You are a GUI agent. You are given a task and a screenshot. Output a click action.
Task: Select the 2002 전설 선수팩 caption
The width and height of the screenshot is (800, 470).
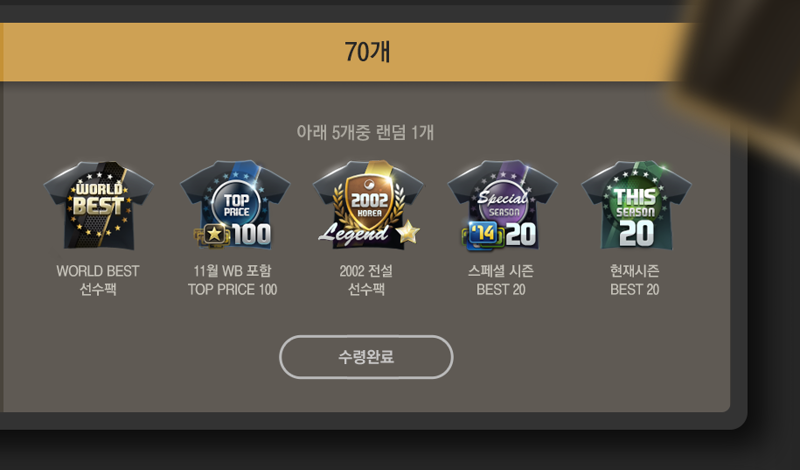click(x=366, y=280)
